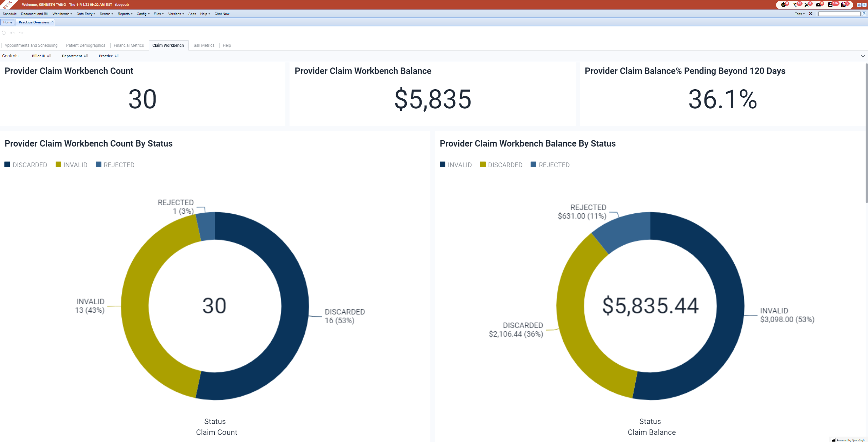The height and width of the screenshot is (442, 868).
Task: Open the Tabs dropdown
Action: point(799,14)
